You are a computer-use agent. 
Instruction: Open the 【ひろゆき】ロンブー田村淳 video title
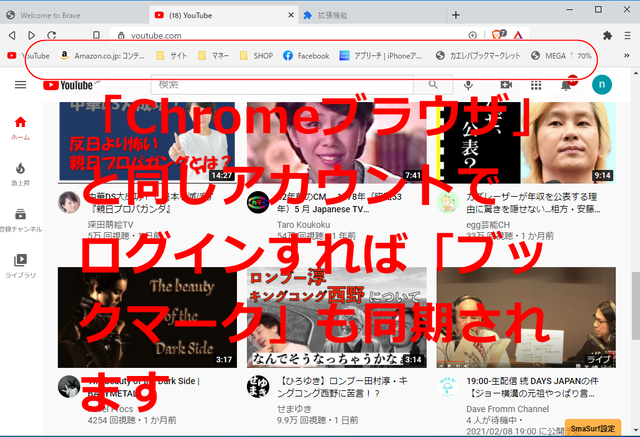click(x=342, y=387)
